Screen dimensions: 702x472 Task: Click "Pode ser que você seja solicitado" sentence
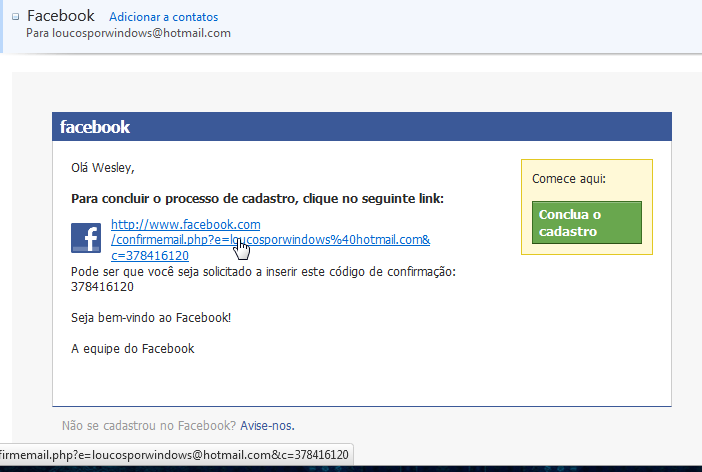[x=263, y=271]
